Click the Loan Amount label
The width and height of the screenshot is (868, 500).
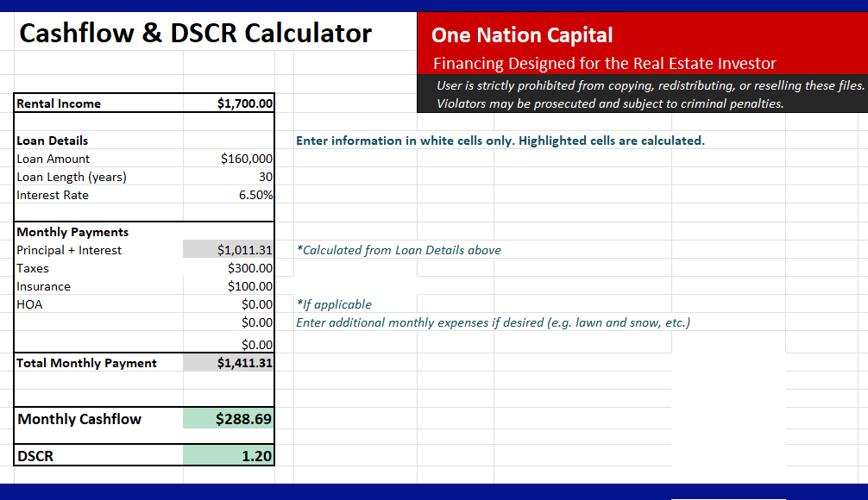click(53, 159)
